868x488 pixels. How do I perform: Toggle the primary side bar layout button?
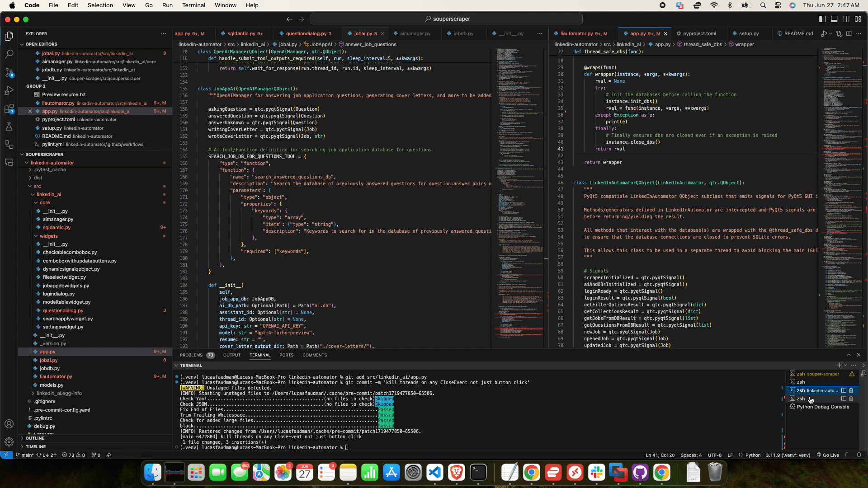point(822,19)
